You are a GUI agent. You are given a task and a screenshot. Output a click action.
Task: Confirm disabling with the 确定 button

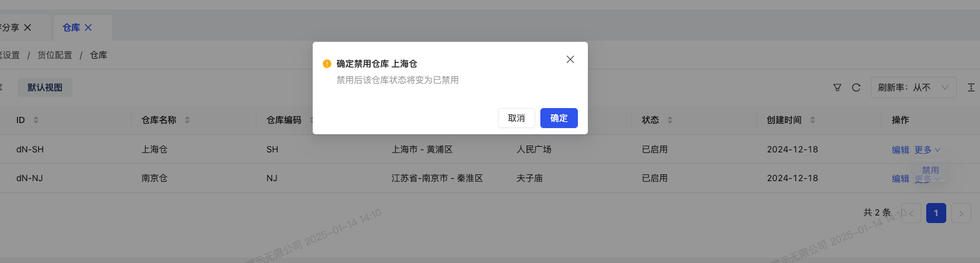tap(558, 118)
